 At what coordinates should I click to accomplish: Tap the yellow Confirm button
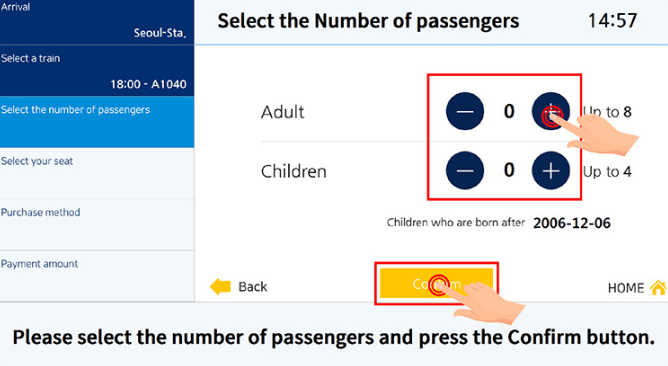coord(436,283)
